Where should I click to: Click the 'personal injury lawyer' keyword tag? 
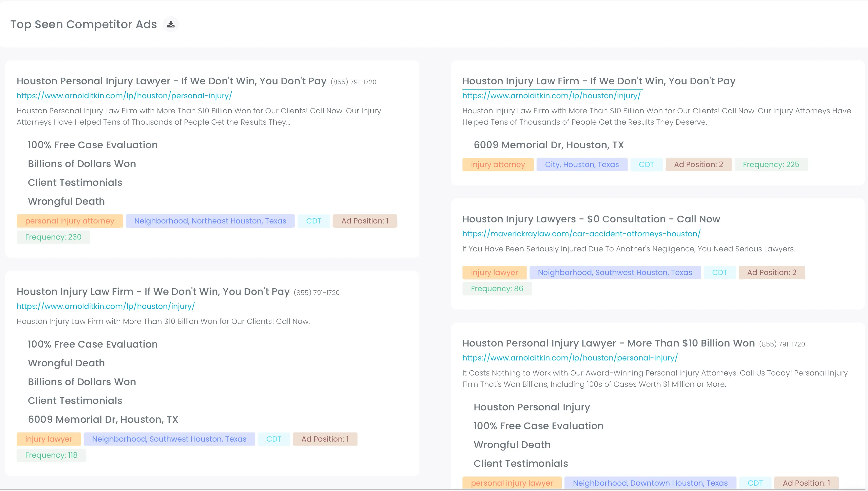click(x=512, y=483)
